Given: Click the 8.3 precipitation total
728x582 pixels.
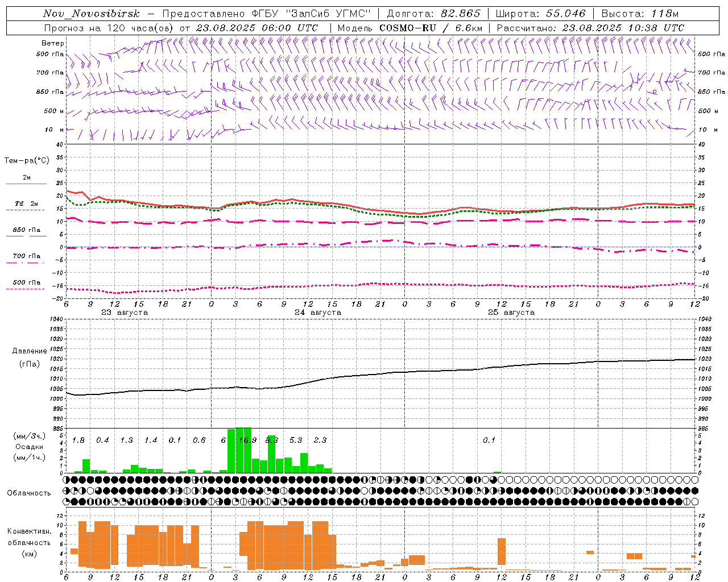Looking at the screenshot, I should (x=272, y=440).
